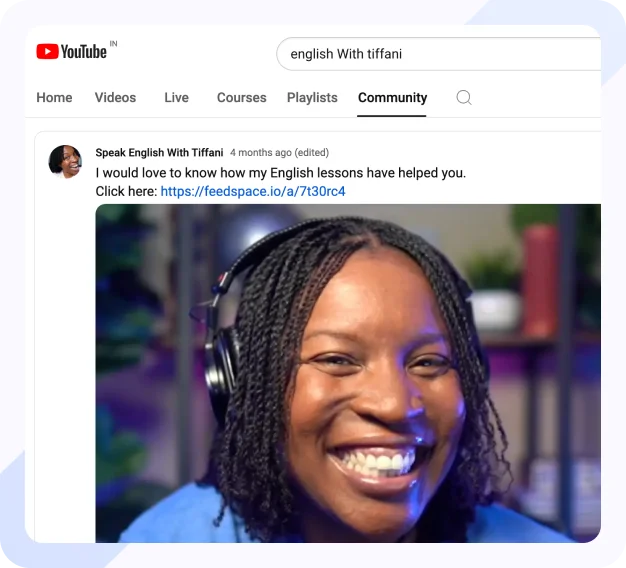Switch to the Home tab
Image resolution: width=626 pixels, height=568 pixels.
[54, 97]
